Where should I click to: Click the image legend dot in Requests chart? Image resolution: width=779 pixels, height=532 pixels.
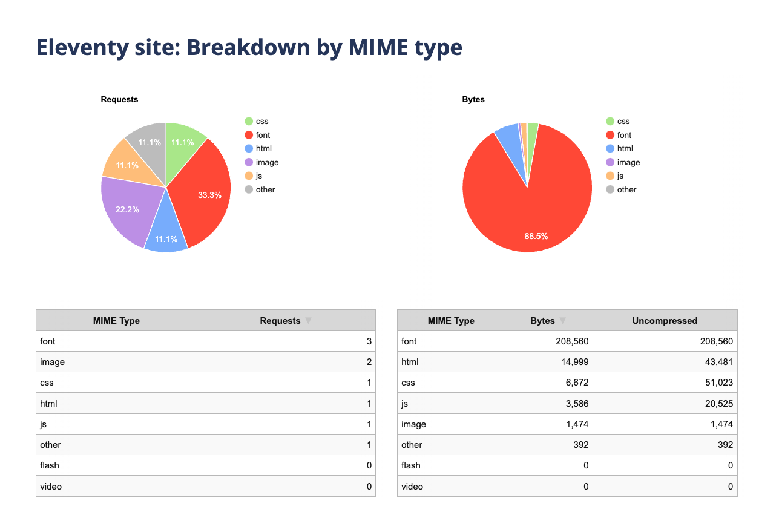pos(249,162)
